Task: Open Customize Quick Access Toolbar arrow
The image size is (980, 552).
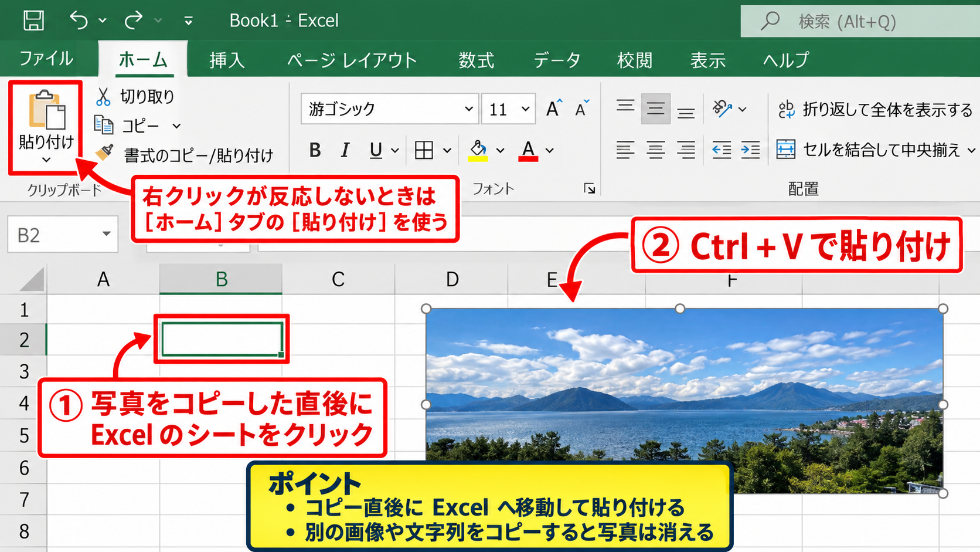Action: pyautogui.click(x=188, y=21)
